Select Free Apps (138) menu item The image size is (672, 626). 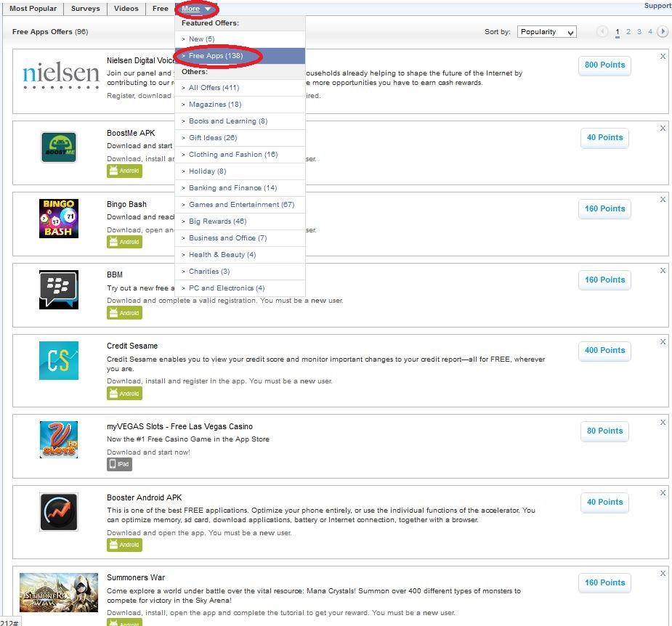[x=240, y=56]
